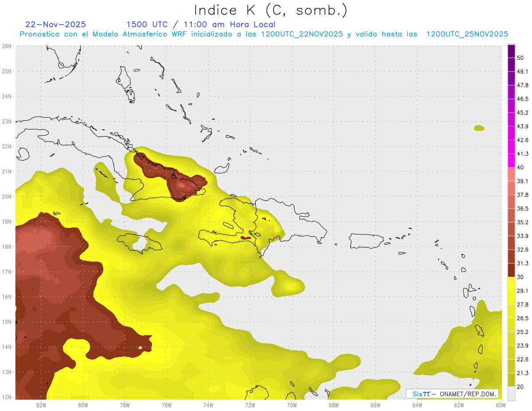Click the latitude label "19N"

7,222
